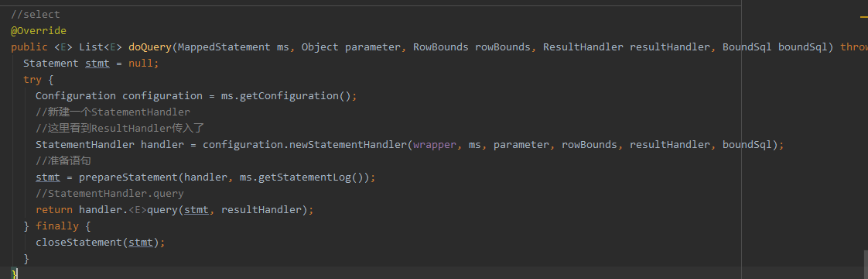Screen dimensions: 868x279
Task: Click the //select comment line
Action: click(x=36, y=15)
